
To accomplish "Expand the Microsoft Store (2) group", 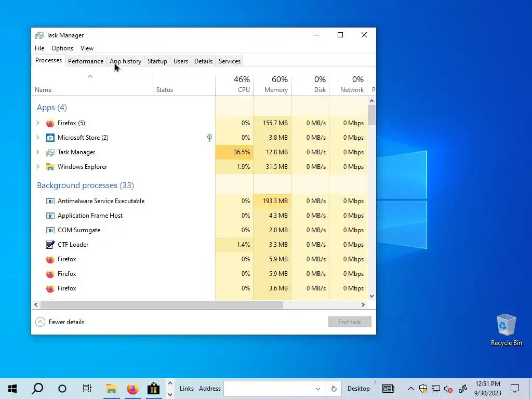I will (x=38, y=138).
